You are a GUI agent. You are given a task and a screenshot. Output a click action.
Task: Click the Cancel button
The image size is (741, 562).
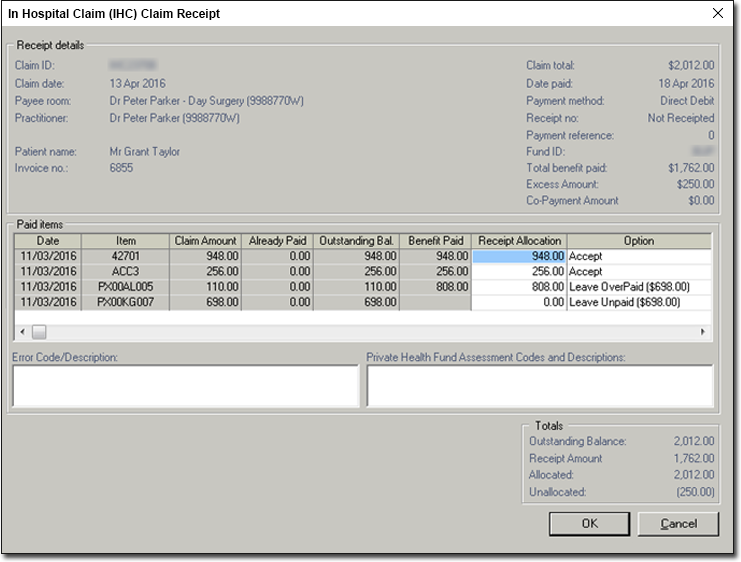678,523
